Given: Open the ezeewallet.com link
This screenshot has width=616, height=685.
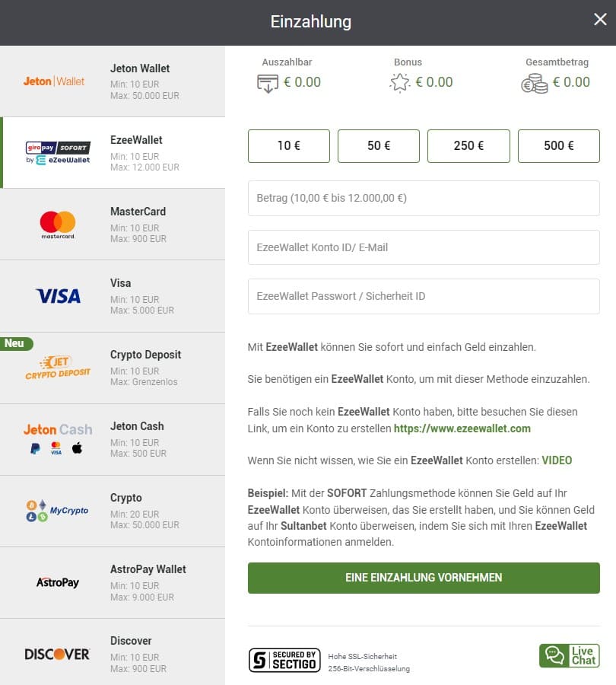Looking at the screenshot, I should pos(462,429).
